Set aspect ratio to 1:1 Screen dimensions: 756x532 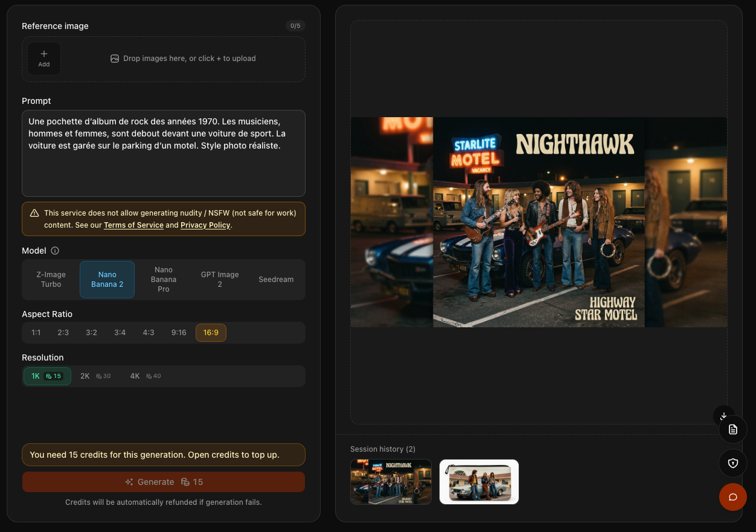36,333
